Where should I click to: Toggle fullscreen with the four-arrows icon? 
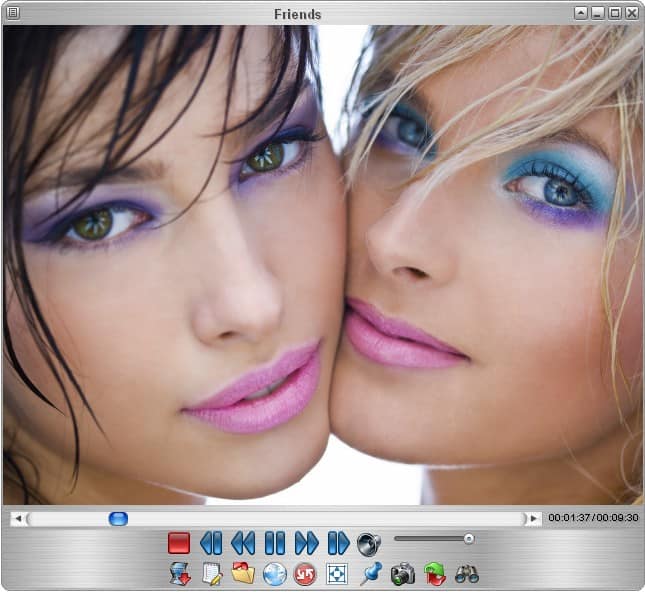tap(337, 574)
